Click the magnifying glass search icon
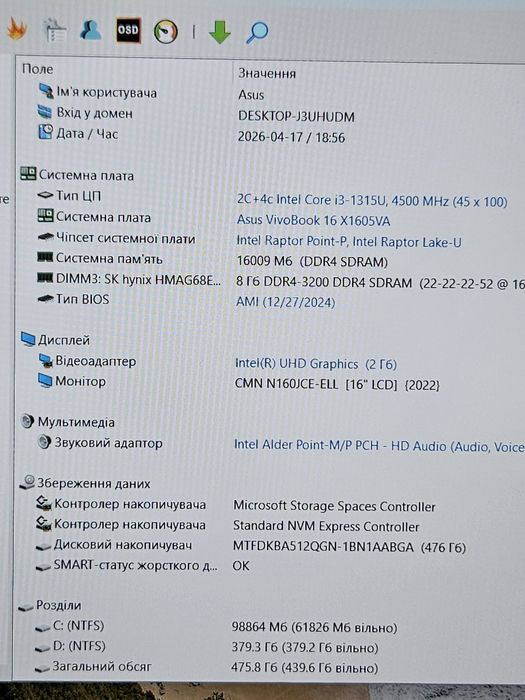The width and height of the screenshot is (525, 700). pos(257,33)
